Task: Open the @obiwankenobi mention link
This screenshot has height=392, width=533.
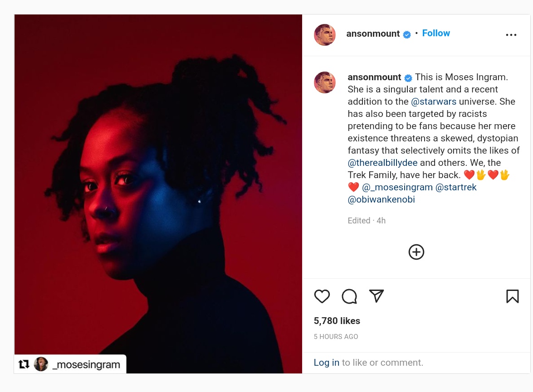Action: pos(381,199)
